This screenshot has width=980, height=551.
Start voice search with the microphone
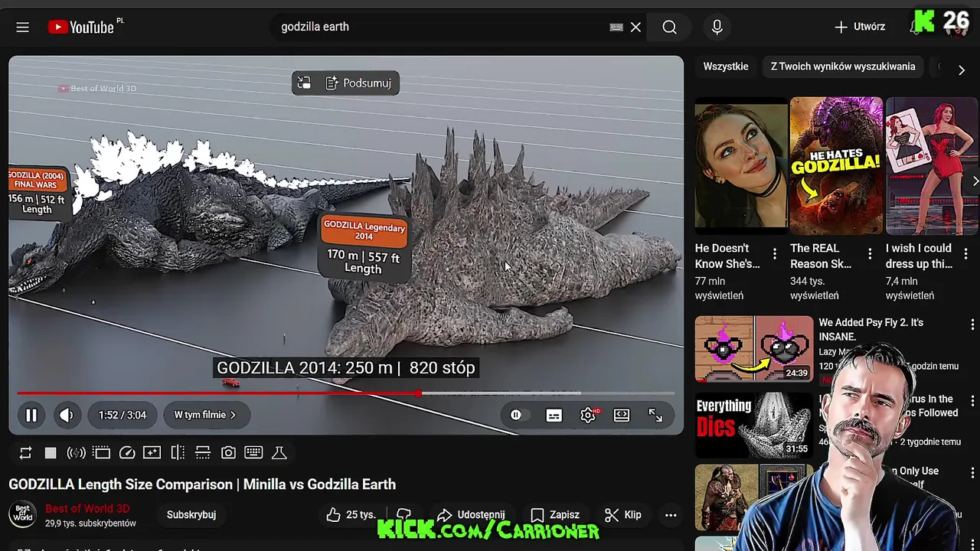[717, 27]
